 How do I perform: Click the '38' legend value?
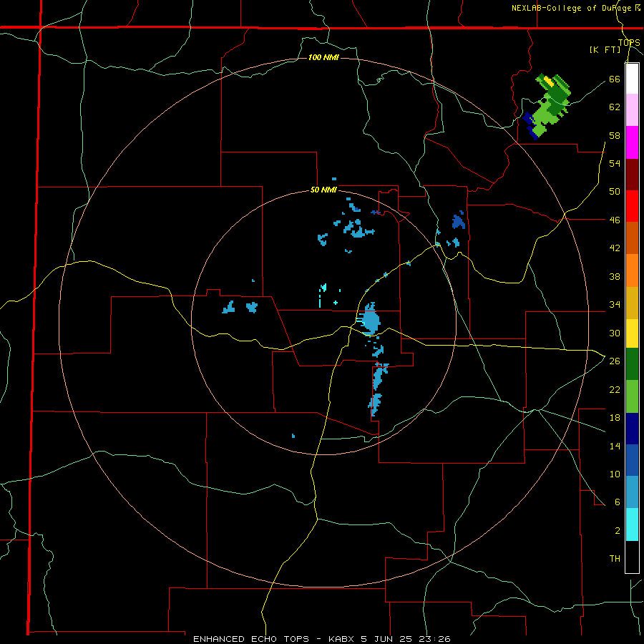click(615, 276)
